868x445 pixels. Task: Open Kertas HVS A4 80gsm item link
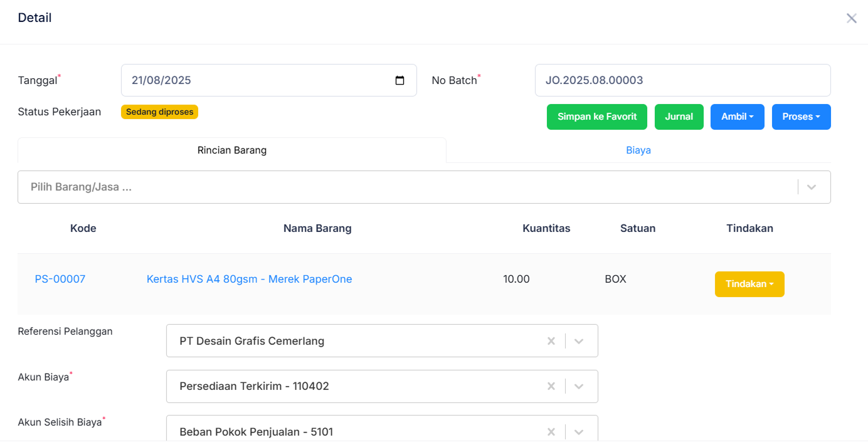249,279
